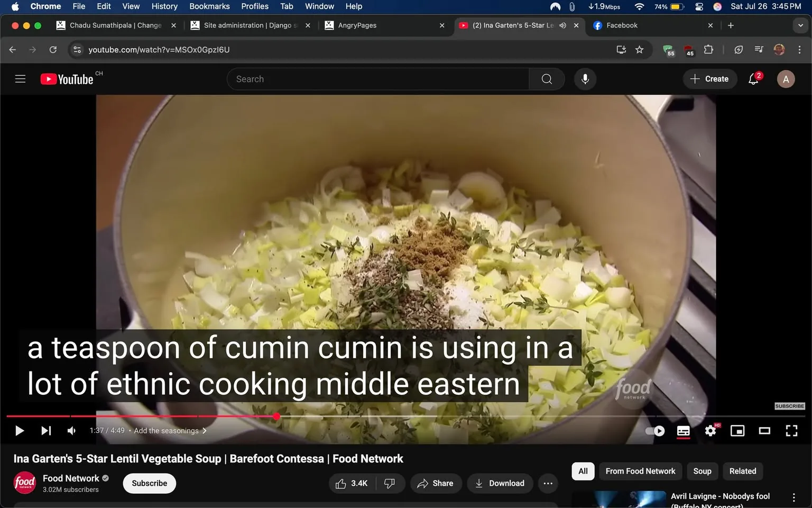The height and width of the screenshot is (508, 812).
Task: Open voice search with the microphone icon
Action: [585, 79]
